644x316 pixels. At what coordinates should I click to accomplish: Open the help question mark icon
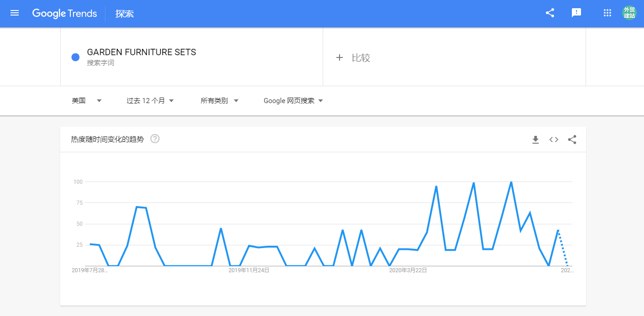point(155,139)
